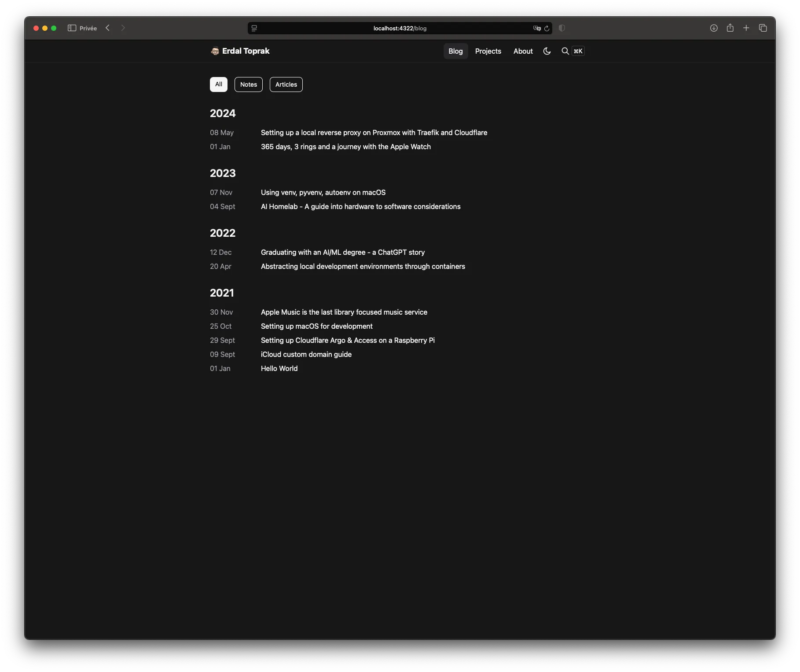Toggle the Safari sidebar icon

click(x=72, y=28)
